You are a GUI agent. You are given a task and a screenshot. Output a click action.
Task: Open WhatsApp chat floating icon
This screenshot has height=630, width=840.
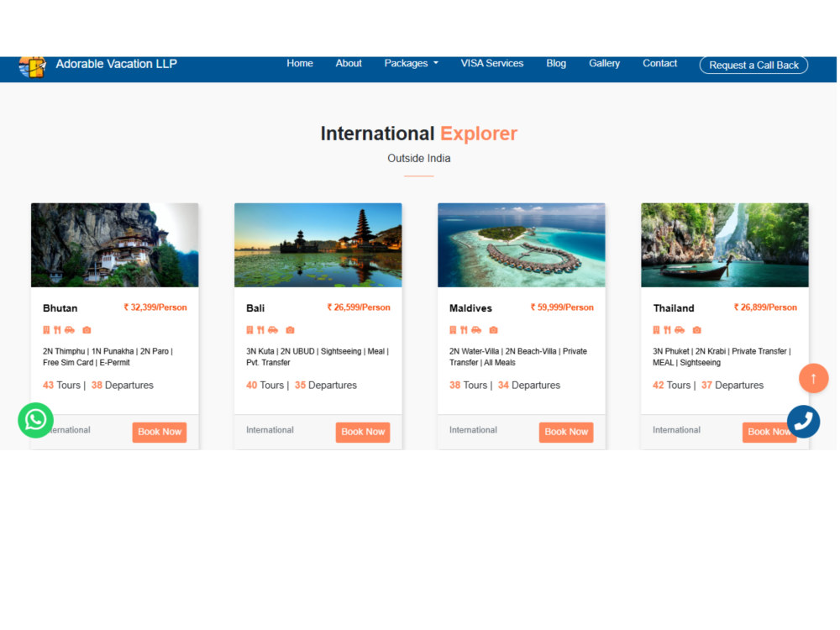35,420
